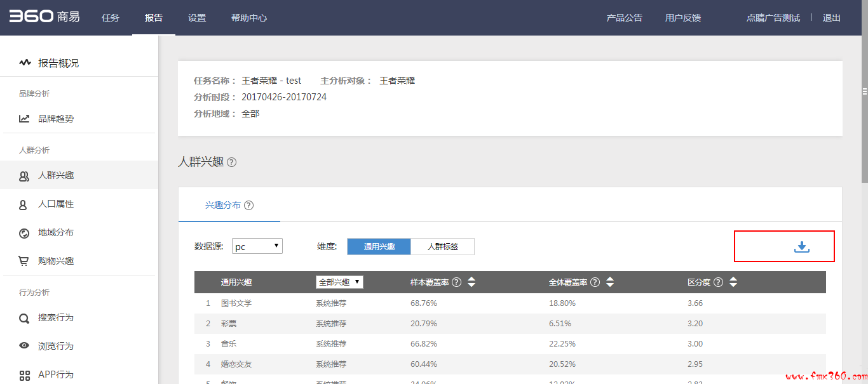This screenshot has width=868, height=384.
Task: Show help for 样本覆盖率 column
Action: (x=456, y=282)
